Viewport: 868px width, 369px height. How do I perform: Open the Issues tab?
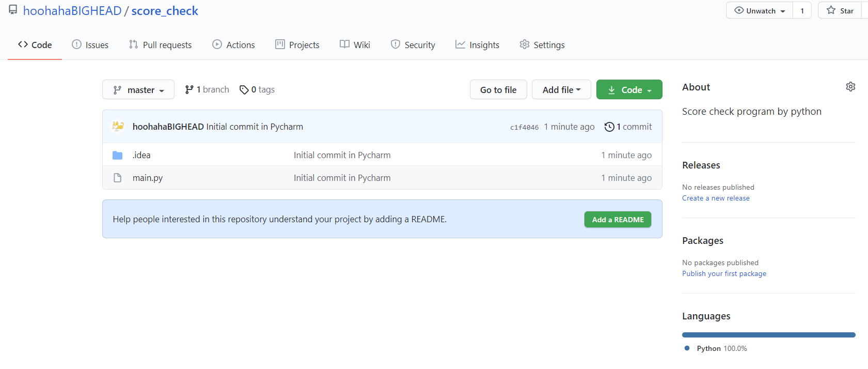[90, 45]
